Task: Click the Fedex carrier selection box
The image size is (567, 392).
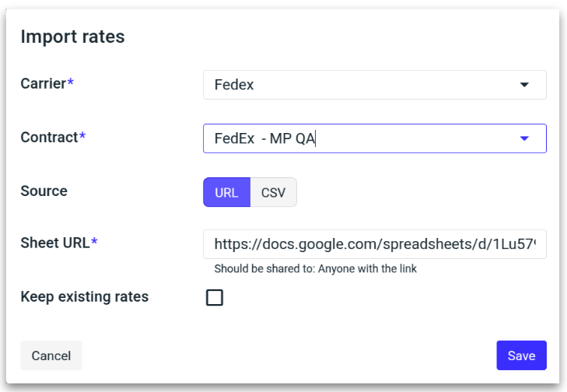Action: tap(358, 85)
